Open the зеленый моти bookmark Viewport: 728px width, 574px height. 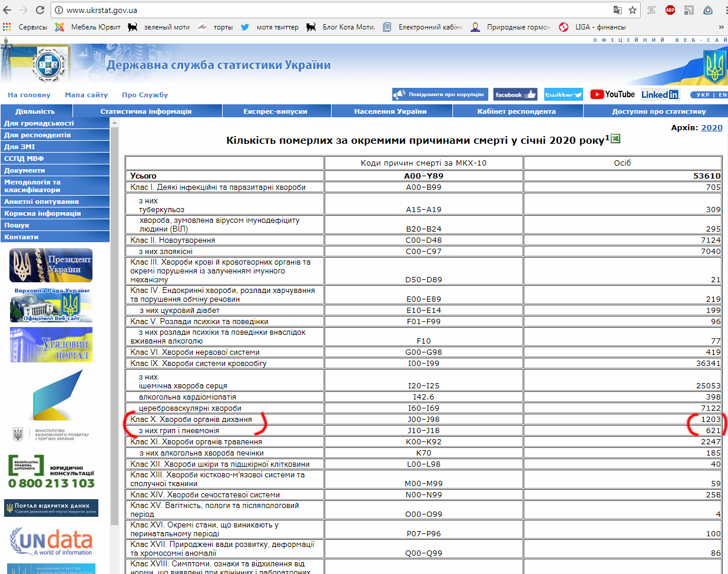coord(158,27)
